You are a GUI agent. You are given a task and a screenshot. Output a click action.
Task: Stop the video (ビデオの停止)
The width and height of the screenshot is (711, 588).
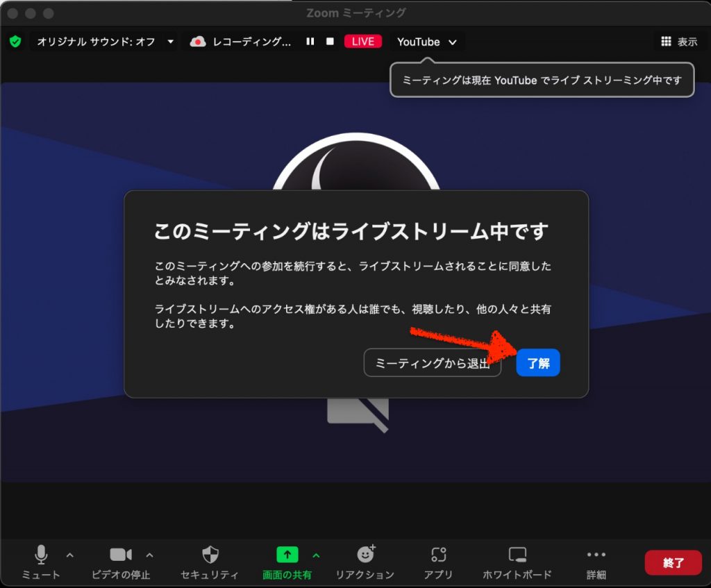coord(120,555)
